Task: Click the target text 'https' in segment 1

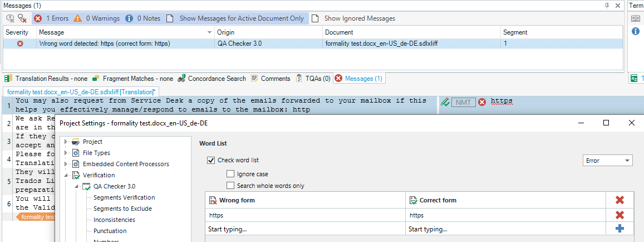Action: [x=502, y=101]
